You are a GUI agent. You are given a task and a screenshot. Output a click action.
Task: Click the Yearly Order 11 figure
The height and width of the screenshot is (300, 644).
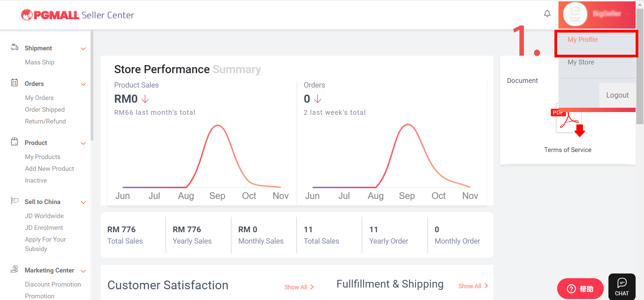[373, 230]
